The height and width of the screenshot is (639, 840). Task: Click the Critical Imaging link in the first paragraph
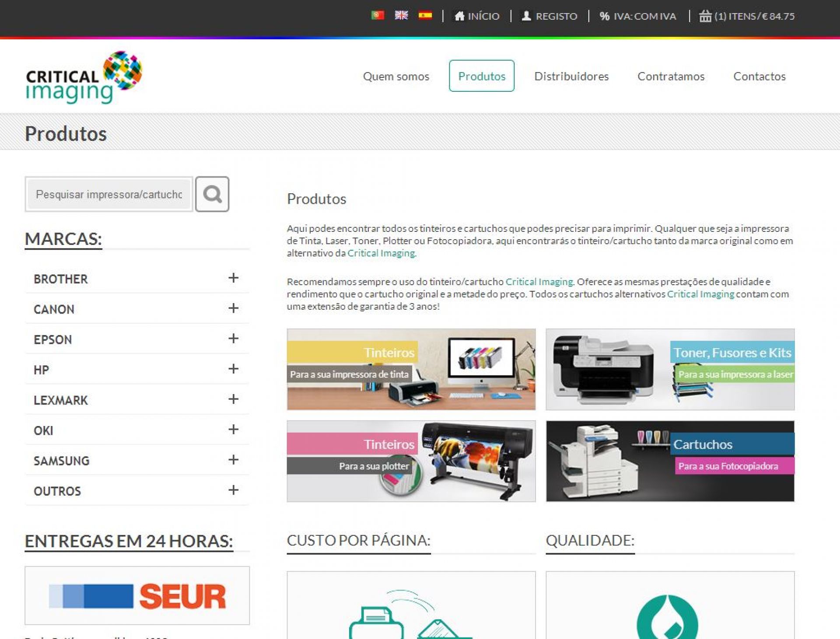coord(381,253)
